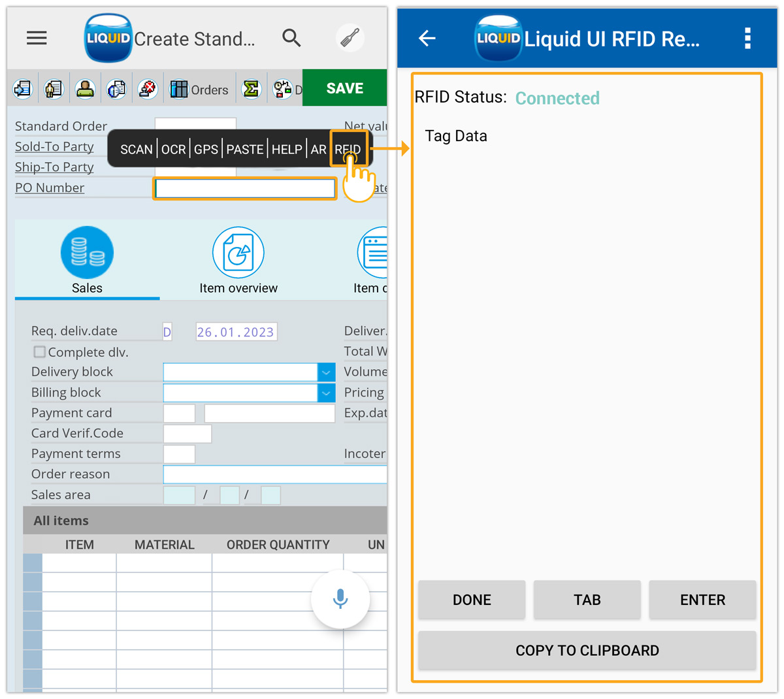
Task: Open the Billing block dropdown
Action: click(326, 392)
